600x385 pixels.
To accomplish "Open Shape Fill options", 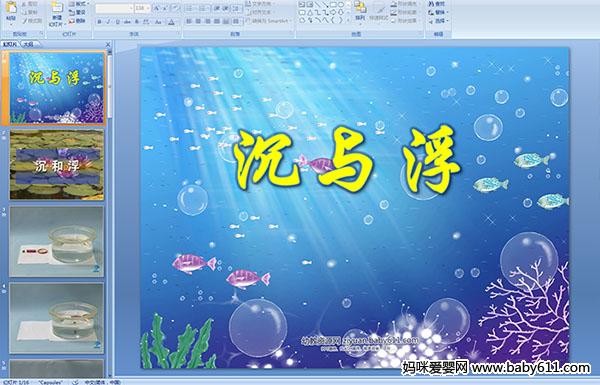I will pyautogui.click(x=405, y=4).
